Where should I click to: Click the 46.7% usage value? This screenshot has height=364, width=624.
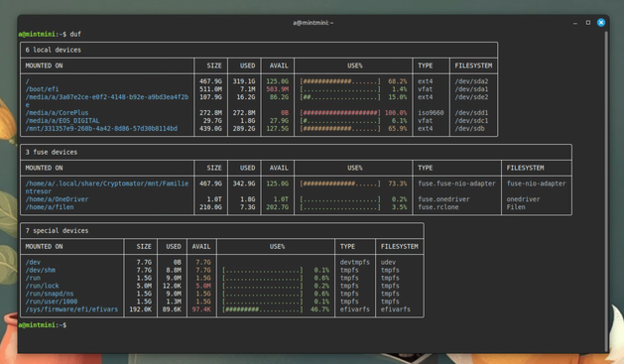pos(319,309)
